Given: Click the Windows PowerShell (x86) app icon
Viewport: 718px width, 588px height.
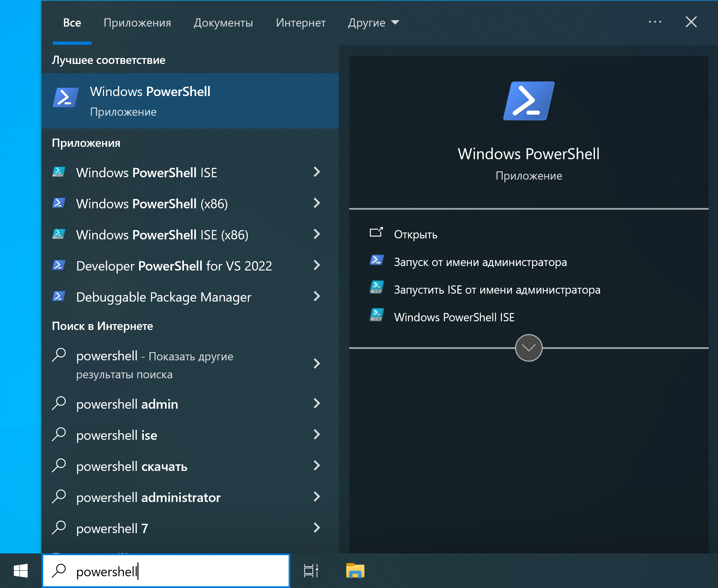Looking at the screenshot, I should [59, 203].
